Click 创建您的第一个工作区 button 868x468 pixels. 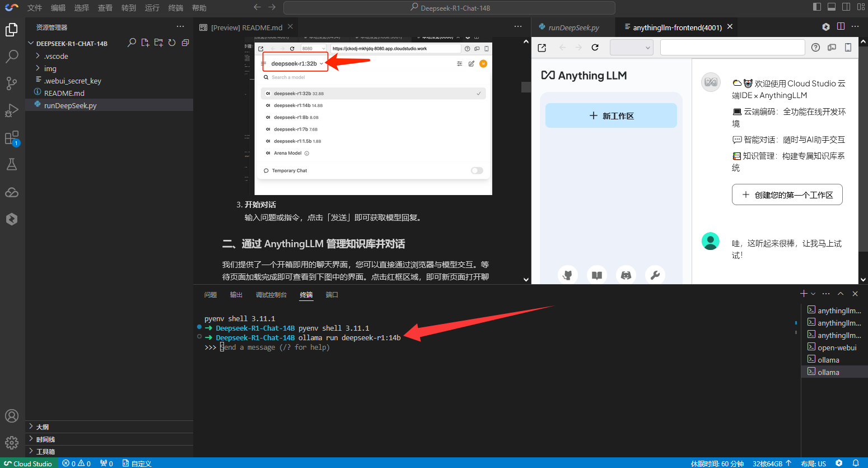(787, 195)
